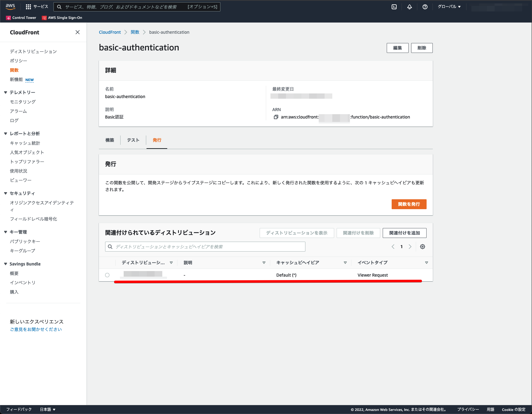The height and width of the screenshot is (414, 532).
Task: Collapse the セキュリティ section
Action: [x=6, y=193]
